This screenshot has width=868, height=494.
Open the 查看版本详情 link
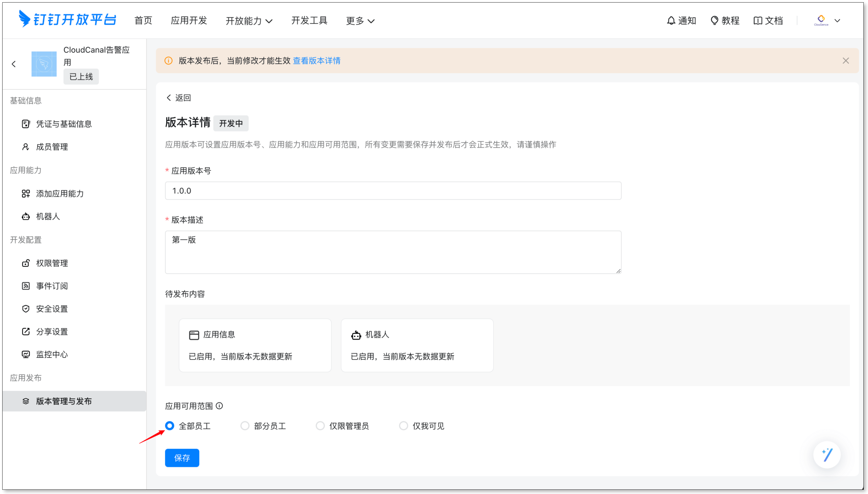click(x=317, y=61)
